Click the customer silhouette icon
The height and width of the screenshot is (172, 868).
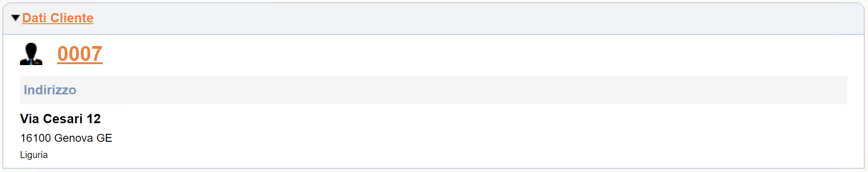[31, 54]
